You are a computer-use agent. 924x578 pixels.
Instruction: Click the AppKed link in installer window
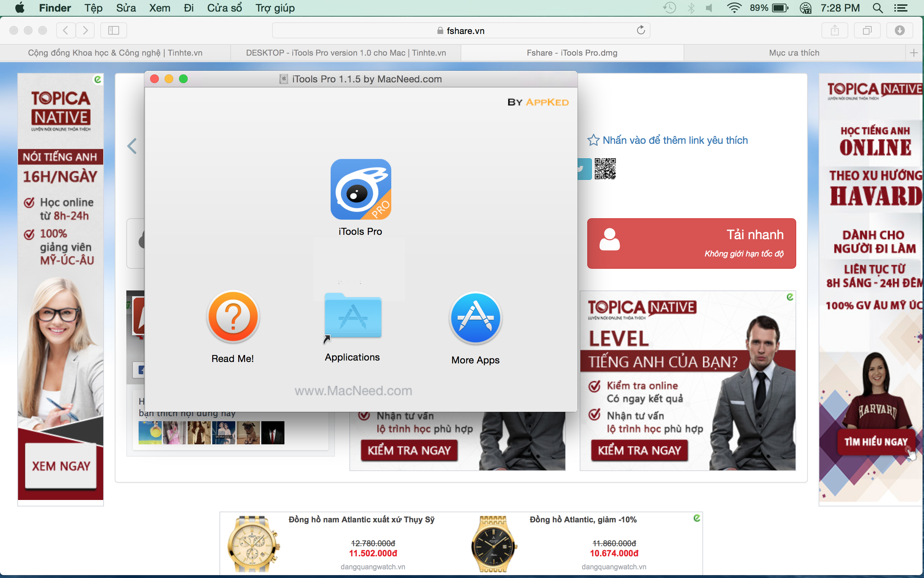coord(547,102)
